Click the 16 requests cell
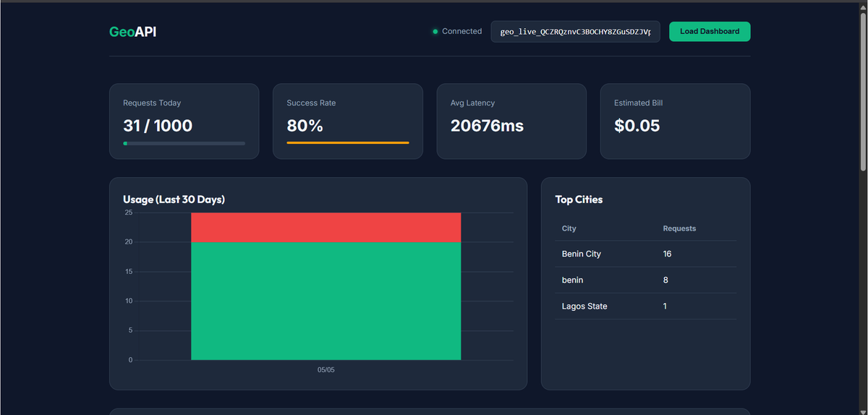Viewport: 868px width, 415px height. 667,254
